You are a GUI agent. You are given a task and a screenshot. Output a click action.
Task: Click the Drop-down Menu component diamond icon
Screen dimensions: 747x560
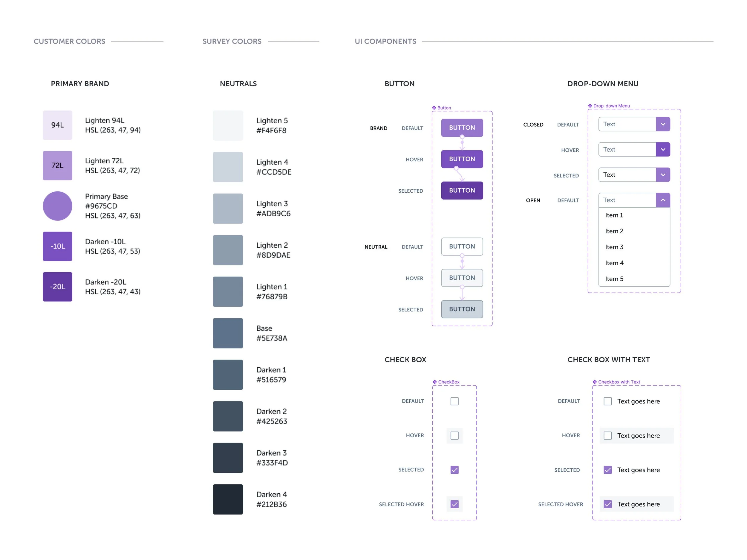[x=590, y=106]
